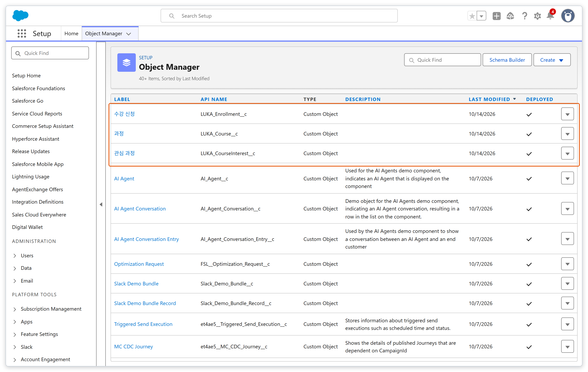Image resolution: width=588 pixels, height=372 pixels.
Task: Open the MC CDC Journey object
Action: pyautogui.click(x=134, y=347)
